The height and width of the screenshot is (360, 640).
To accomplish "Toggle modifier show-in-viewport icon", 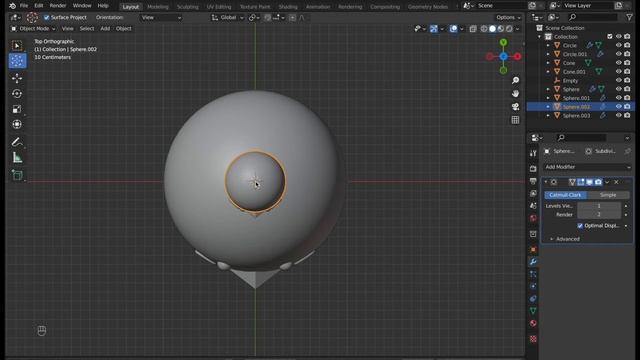I will pyautogui.click(x=589, y=182).
